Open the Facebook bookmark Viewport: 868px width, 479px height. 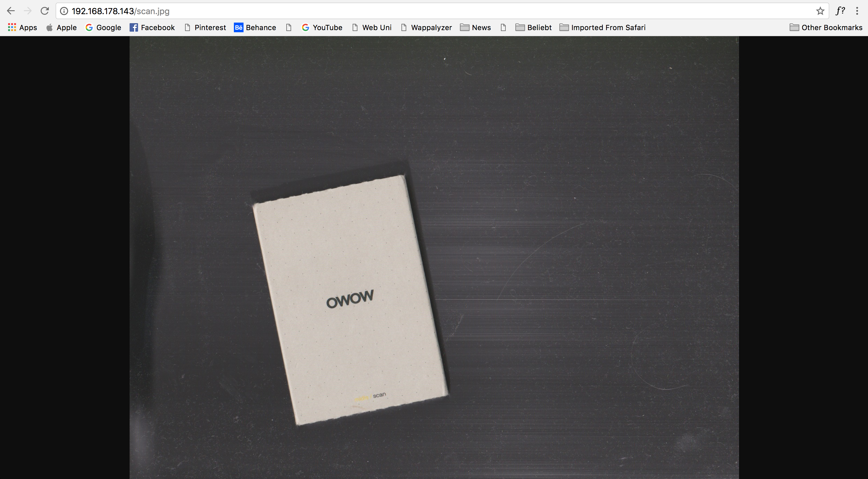(x=152, y=28)
